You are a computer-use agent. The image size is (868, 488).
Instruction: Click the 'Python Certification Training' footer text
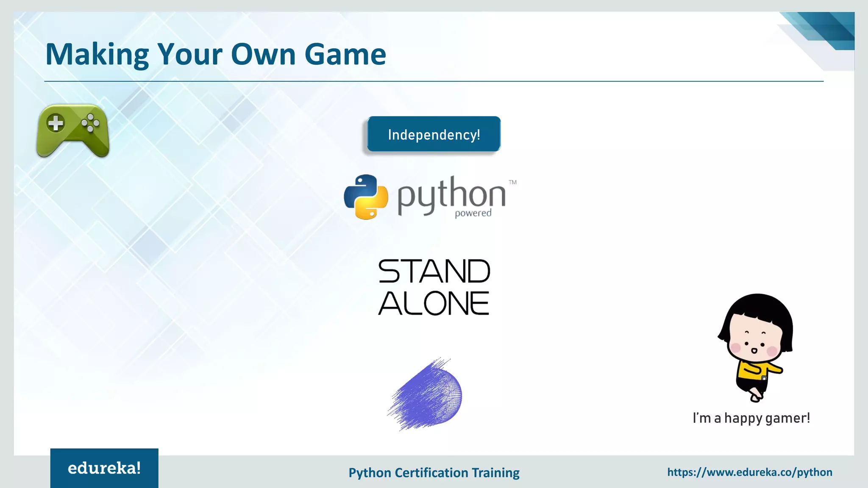tap(434, 472)
